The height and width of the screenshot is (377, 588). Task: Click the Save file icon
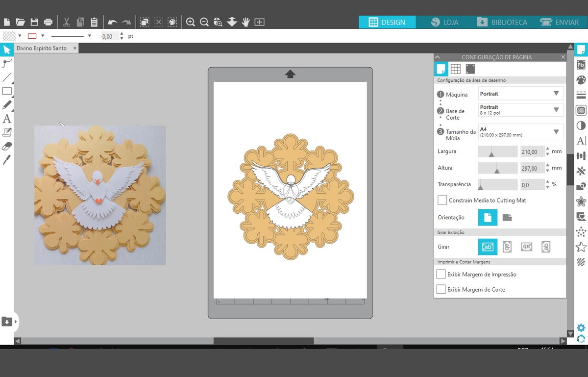[x=34, y=22]
